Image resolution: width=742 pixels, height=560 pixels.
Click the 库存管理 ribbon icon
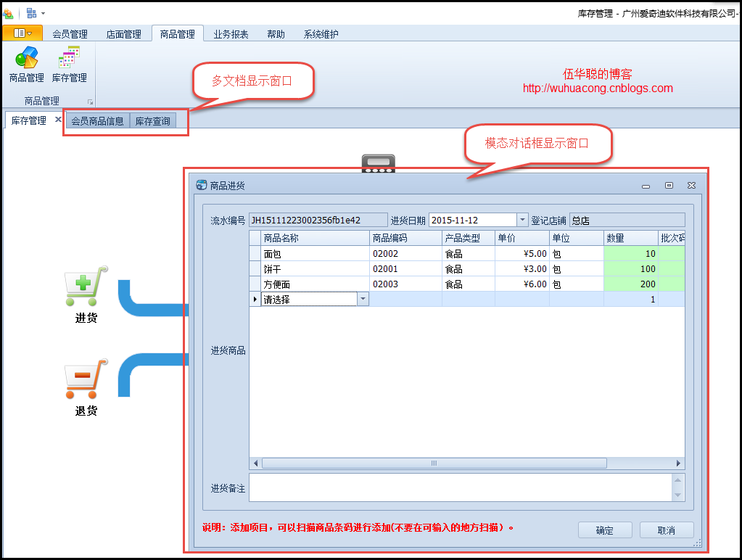pyautogui.click(x=69, y=65)
